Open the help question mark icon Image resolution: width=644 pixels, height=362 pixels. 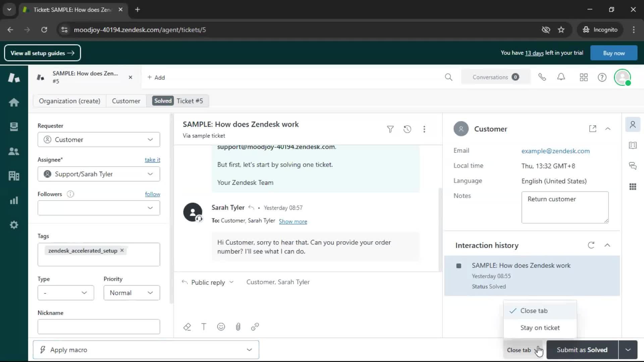pos(602,77)
